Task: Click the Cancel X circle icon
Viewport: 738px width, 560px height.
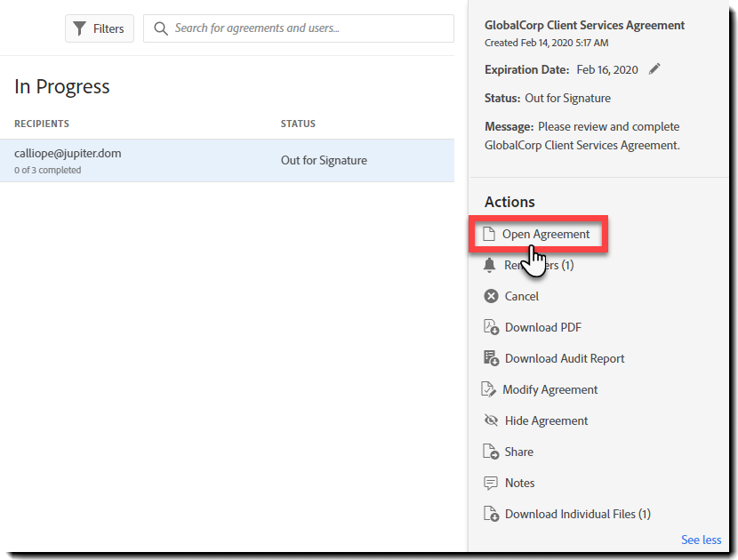Action: click(491, 296)
